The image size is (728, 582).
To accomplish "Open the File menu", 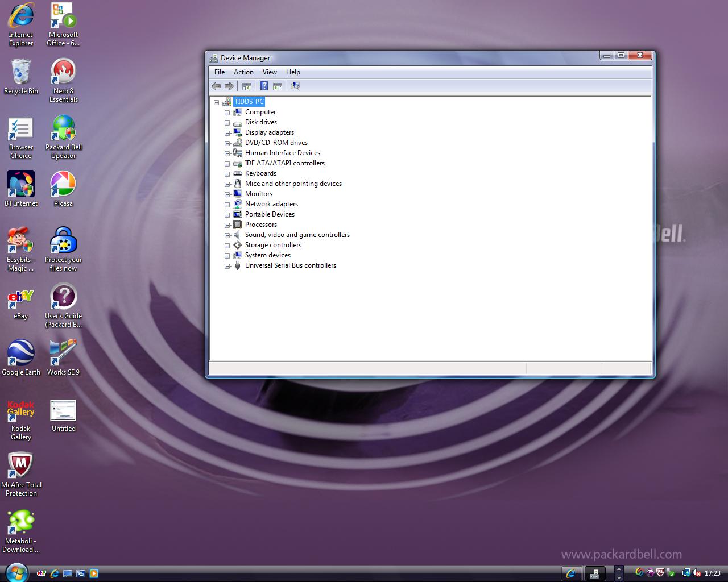I will click(220, 72).
